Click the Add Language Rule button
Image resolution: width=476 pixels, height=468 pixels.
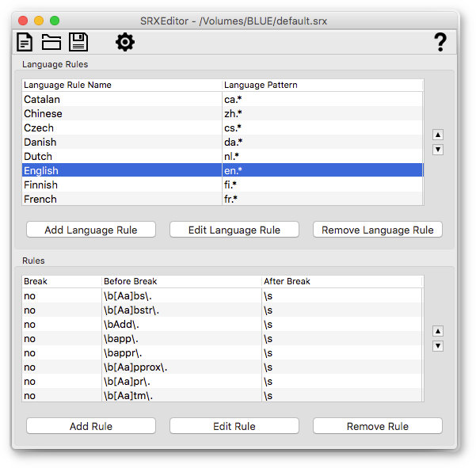point(91,230)
